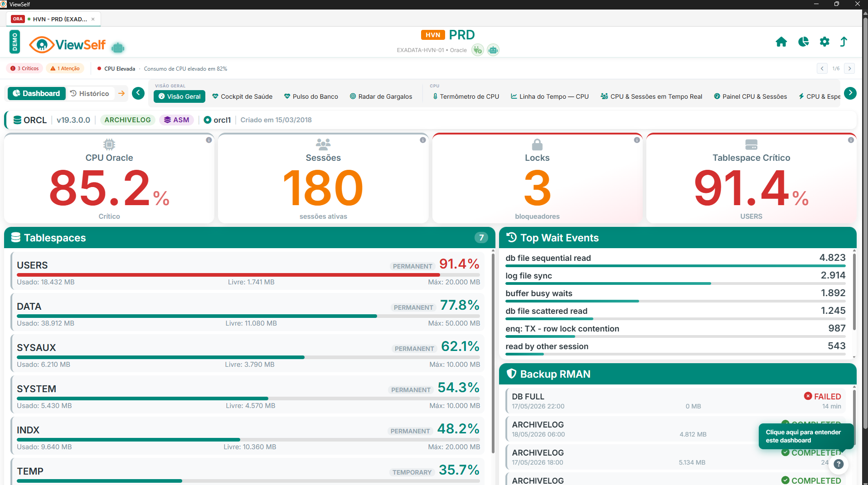
Task: Click the ViewSelf eye logo
Action: tap(42, 44)
